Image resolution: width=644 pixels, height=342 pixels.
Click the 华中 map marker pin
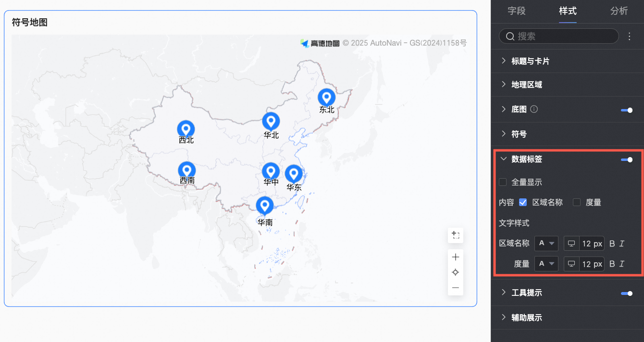pyautogui.click(x=271, y=171)
